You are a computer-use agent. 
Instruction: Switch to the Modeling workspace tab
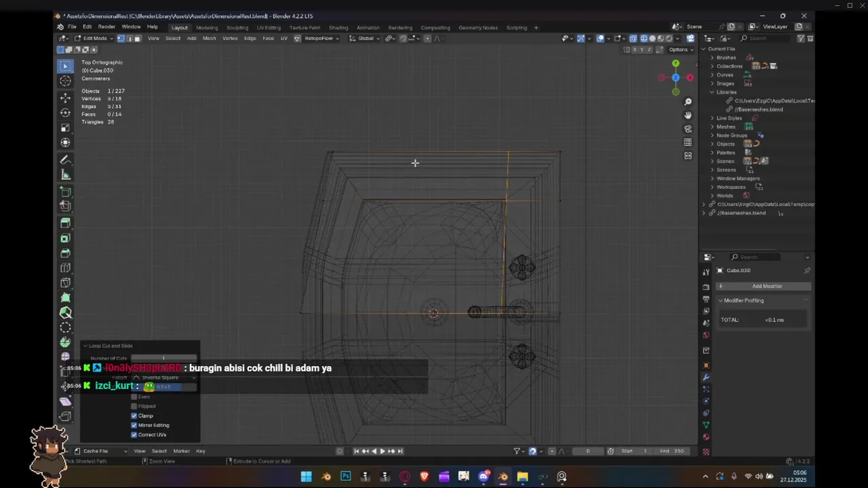(207, 28)
